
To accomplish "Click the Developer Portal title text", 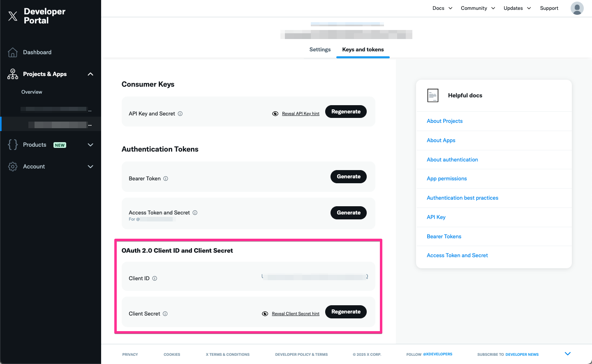I will [44, 16].
